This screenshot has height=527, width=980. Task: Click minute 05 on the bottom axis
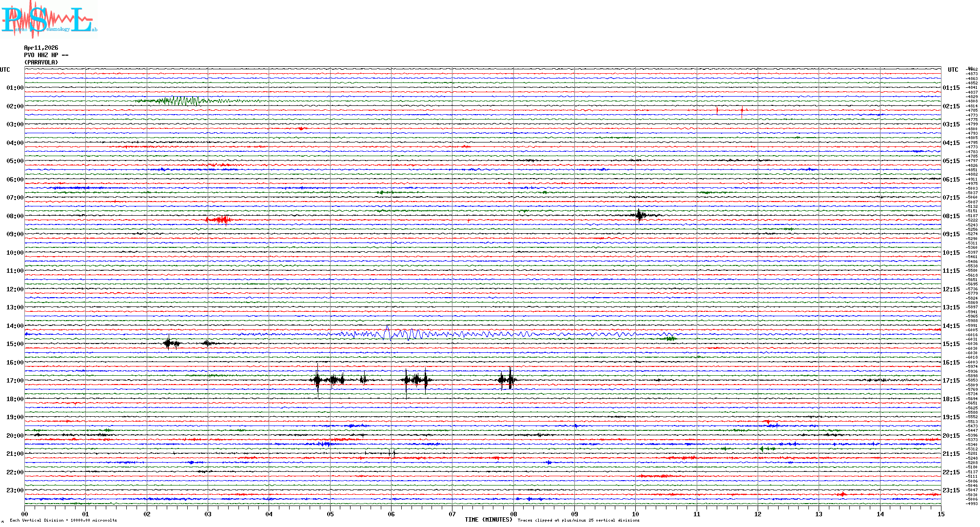pos(330,514)
